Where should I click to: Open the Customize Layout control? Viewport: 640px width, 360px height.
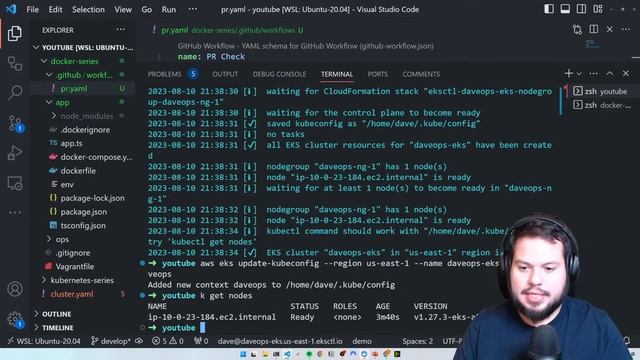tap(598, 9)
